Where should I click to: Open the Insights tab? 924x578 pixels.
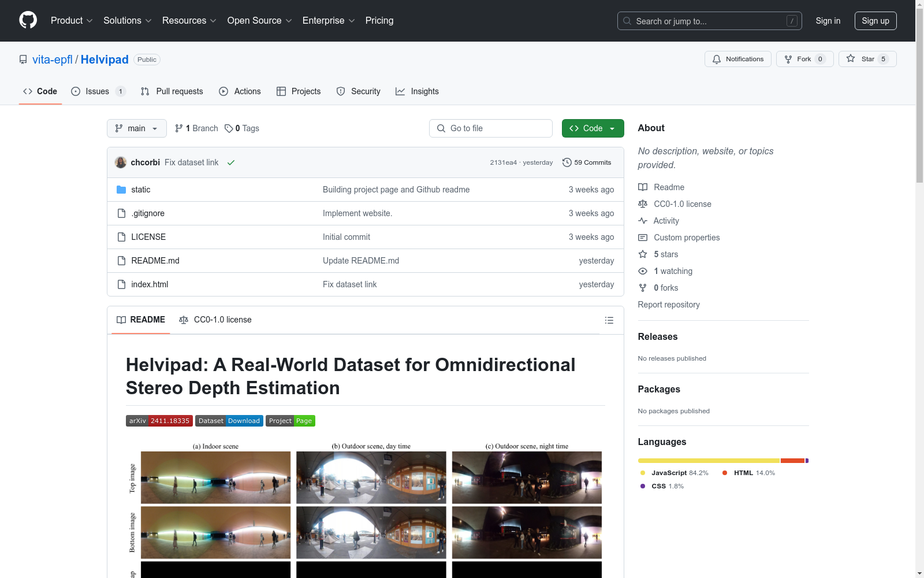(x=417, y=91)
